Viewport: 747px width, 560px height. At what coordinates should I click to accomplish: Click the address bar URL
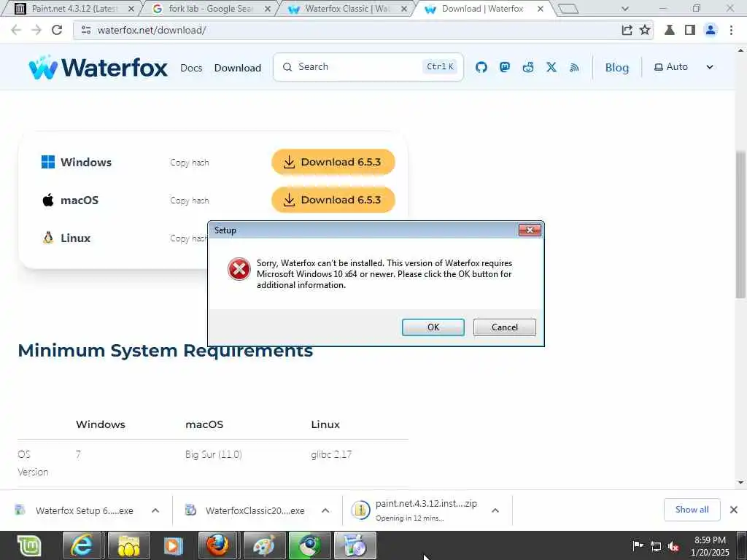[152, 30]
